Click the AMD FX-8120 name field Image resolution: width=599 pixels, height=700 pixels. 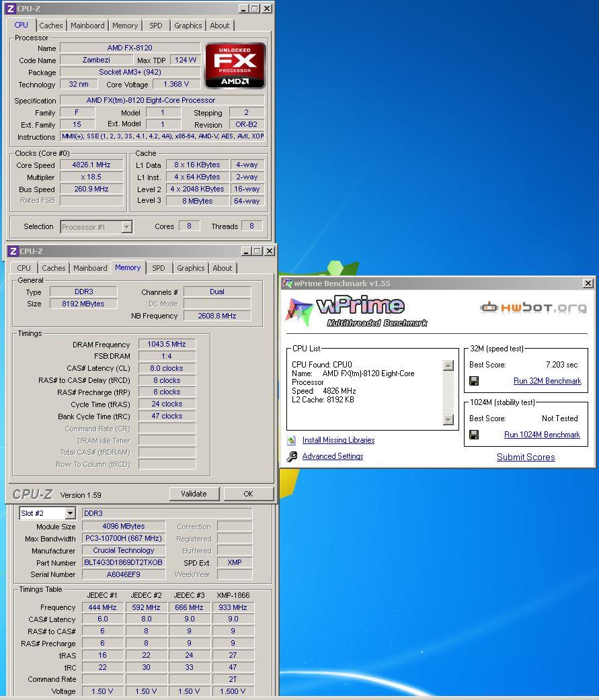click(x=130, y=48)
